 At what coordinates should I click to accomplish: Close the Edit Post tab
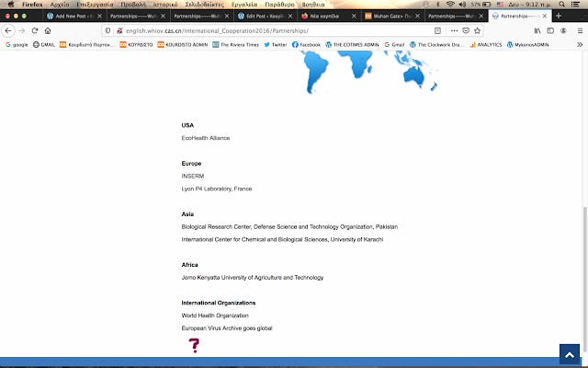click(x=290, y=17)
